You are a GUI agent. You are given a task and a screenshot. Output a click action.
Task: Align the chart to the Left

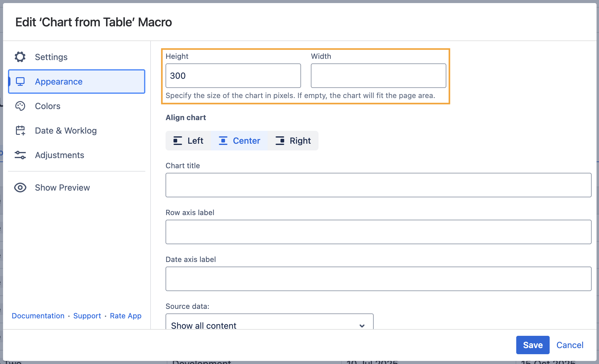coord(188,141)
